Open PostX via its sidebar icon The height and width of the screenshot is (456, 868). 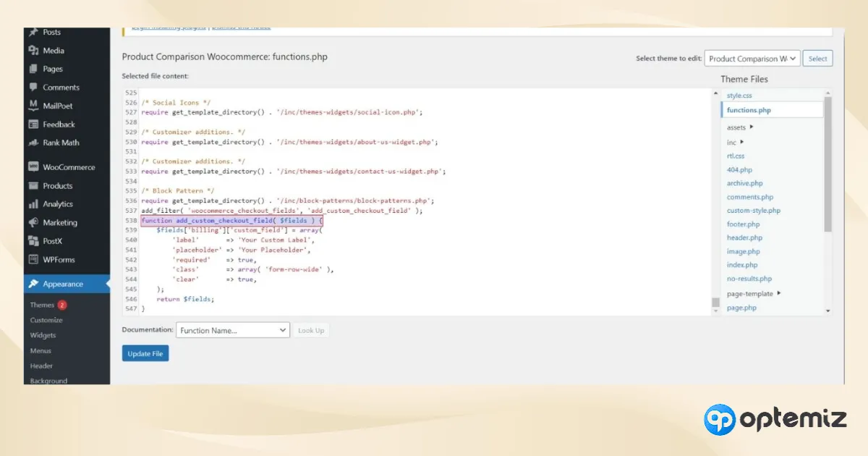pyautogui.click(x=33, y=241)
